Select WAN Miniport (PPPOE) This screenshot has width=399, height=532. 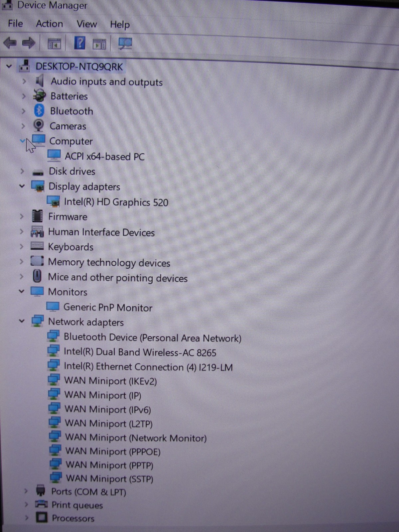[113, 451]
